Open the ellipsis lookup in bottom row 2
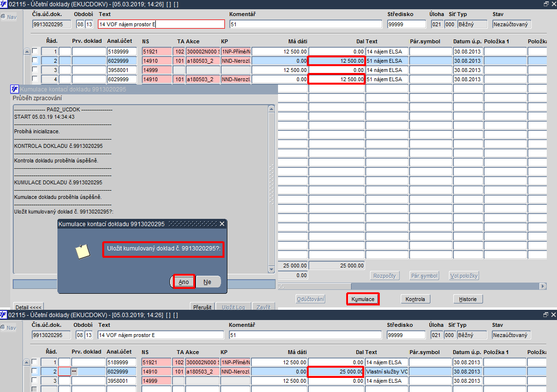Screen dimensions: 557x392 (x=74, y=371)
